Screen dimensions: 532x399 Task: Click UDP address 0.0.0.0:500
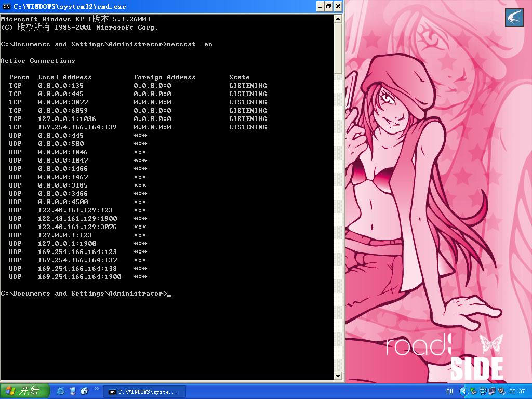(61, 144)
